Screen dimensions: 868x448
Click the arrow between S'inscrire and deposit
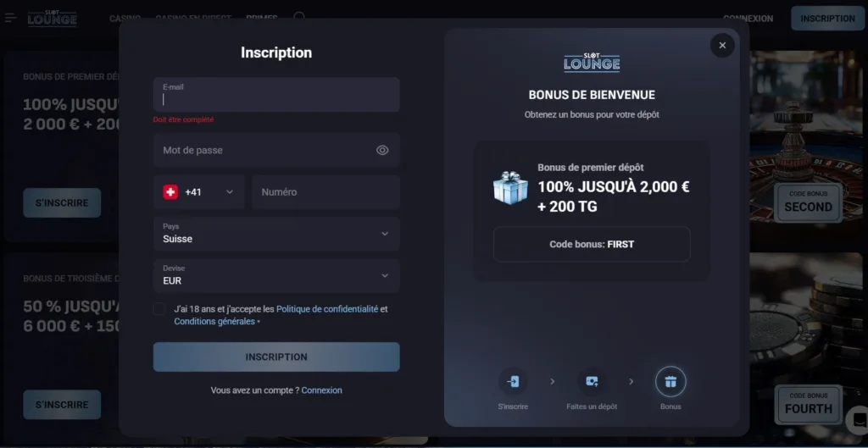pos(552,382)
